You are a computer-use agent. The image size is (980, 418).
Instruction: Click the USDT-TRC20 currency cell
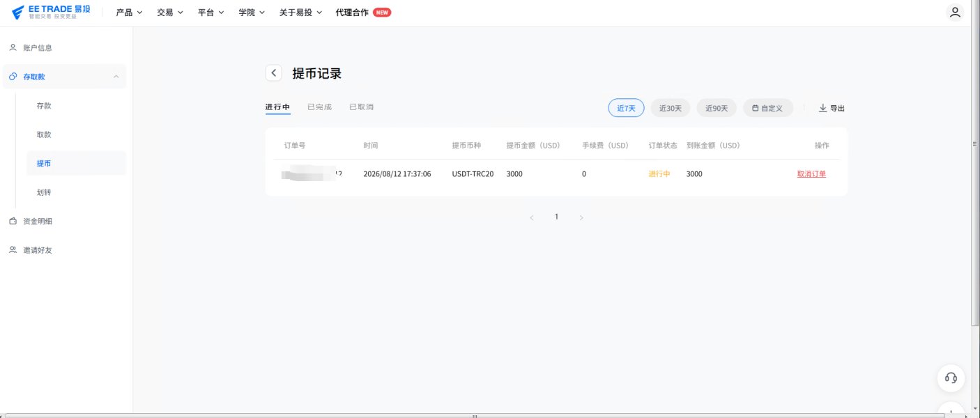(x=473, y=174)
